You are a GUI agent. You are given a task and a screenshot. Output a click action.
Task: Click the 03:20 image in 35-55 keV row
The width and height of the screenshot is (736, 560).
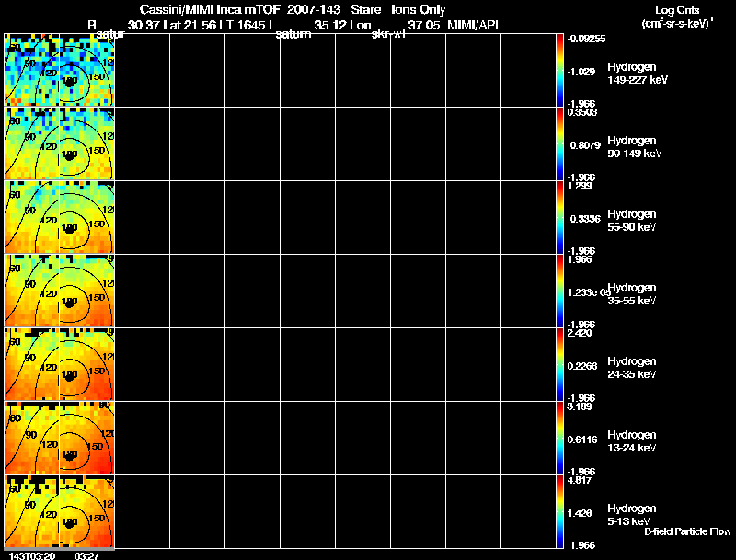click(31, 291)
